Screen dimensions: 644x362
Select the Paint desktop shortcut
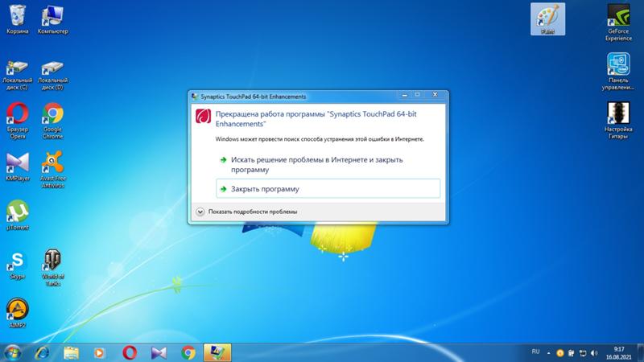[547, 19]
